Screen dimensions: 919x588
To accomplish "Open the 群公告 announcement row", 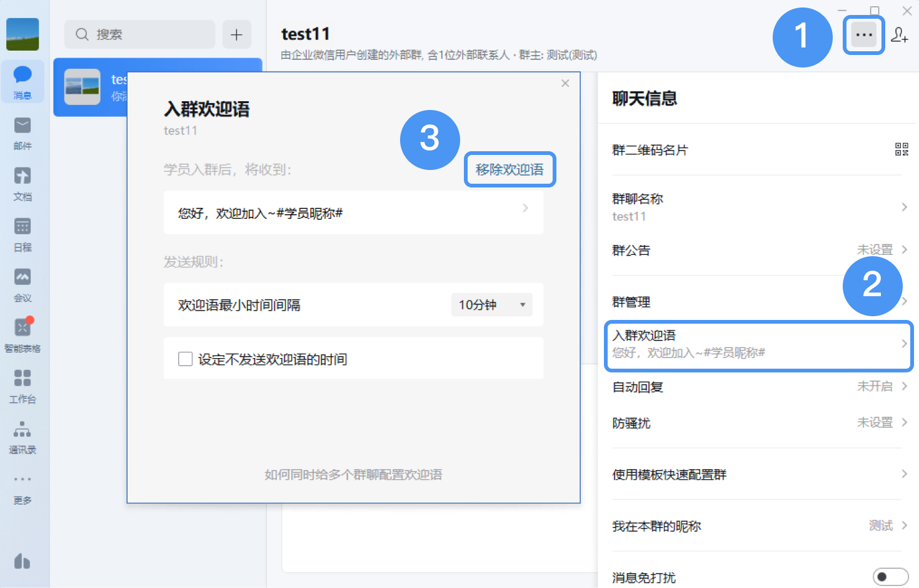I will (x=758, y=250).
